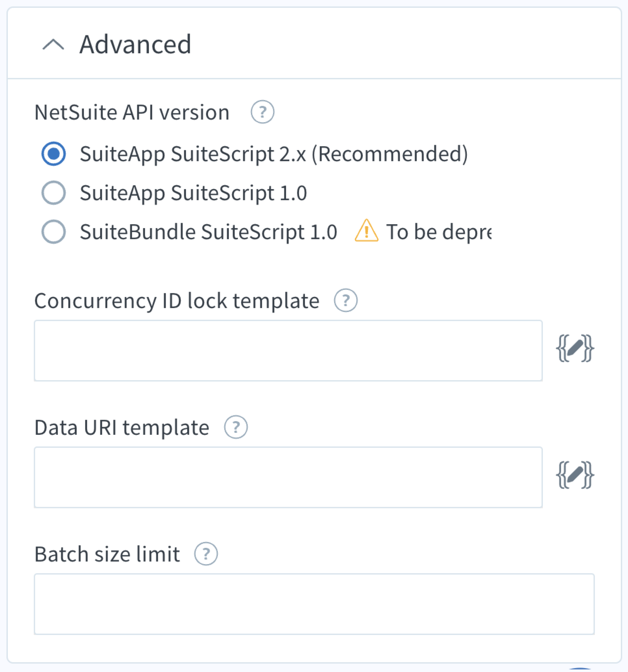Click the Concurrency ID lock template field
The width and height of the screenshot is (628, 672).
[x=288, y=351]
